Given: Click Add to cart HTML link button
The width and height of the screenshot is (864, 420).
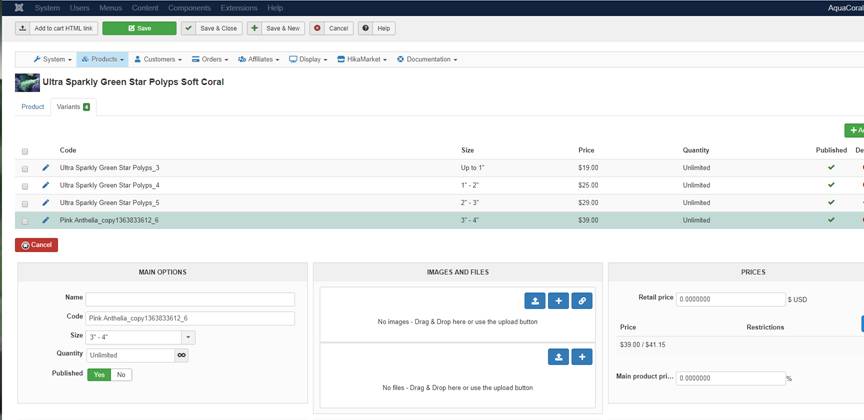Looking at the screenshot, I should [57, 28].
